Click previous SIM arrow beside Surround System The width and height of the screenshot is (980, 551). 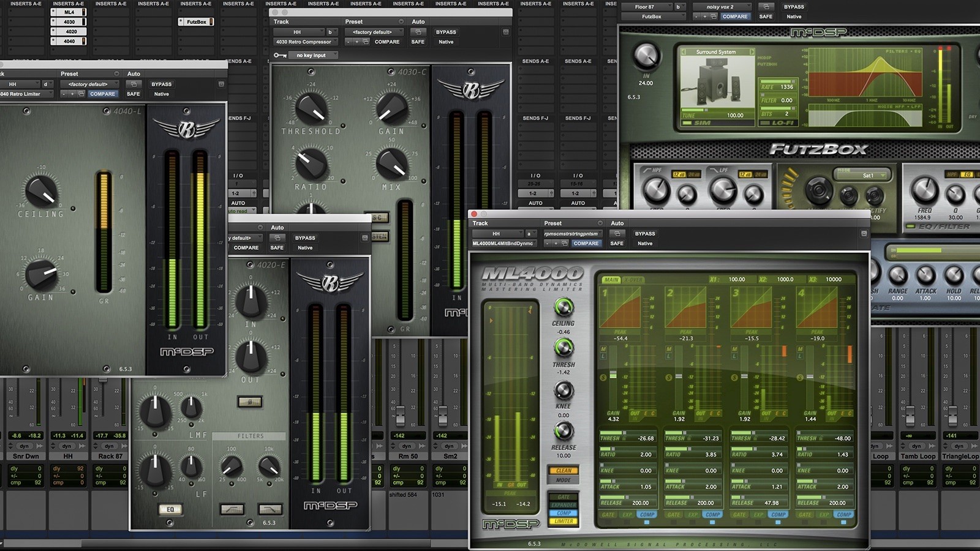pos(684,52)
